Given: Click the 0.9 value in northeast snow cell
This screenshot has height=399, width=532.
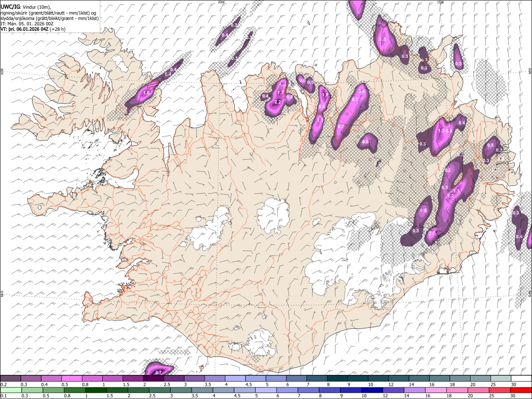Looking at the screenshot, I should click(383, 39).
